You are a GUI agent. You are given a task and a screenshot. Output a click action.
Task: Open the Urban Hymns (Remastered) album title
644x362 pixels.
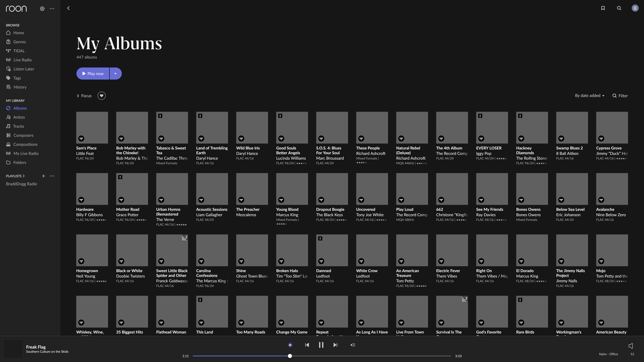168,212
